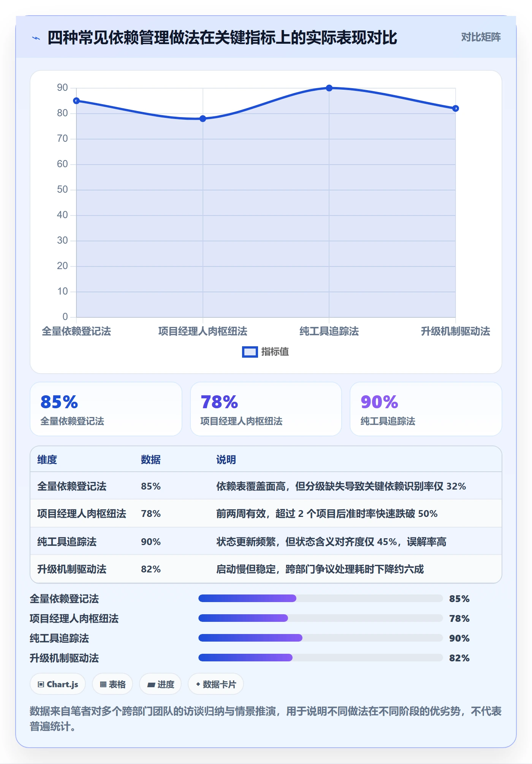The image size is (532, 764).
Task: Click the 纯工具追踪法 90% progress bar
Action: [x=320, y=638]
